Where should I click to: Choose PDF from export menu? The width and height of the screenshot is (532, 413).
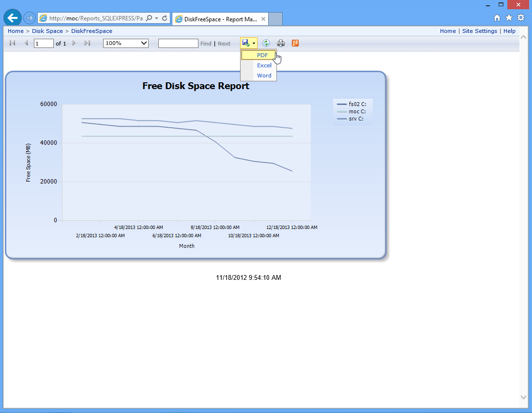pyautogui.click(x=262, y=55)
